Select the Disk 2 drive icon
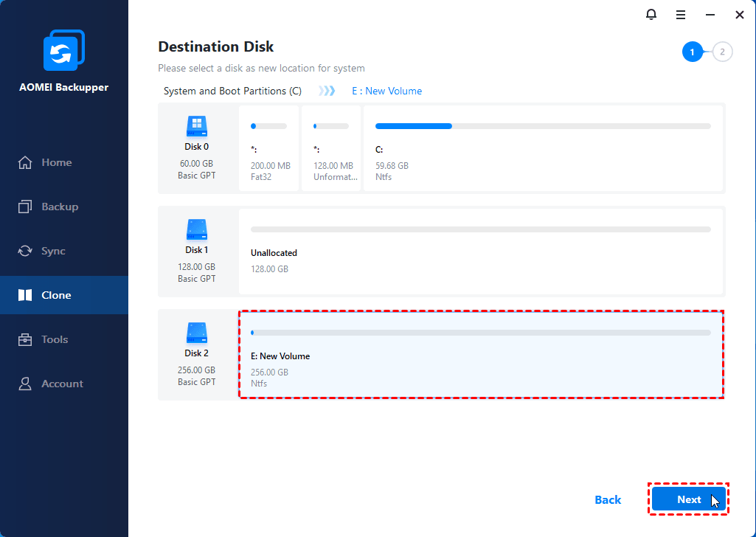The image size is (756, 537). click(197, 333)
